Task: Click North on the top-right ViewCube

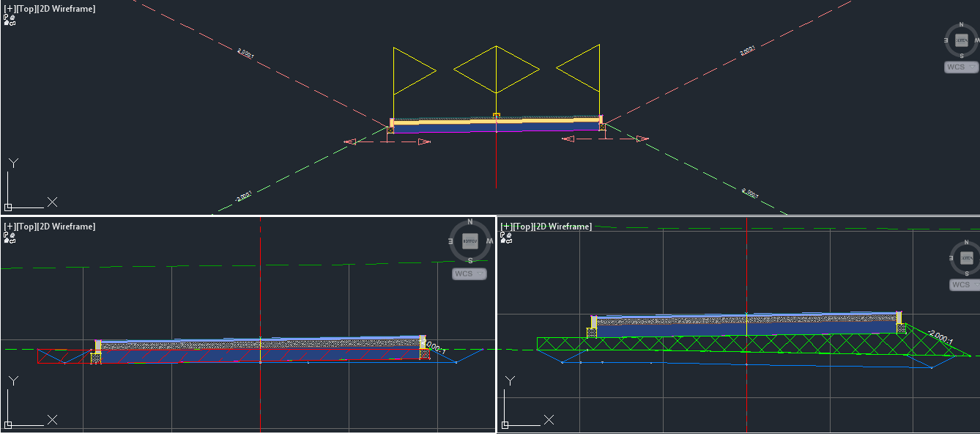Action: click(961, 24)
